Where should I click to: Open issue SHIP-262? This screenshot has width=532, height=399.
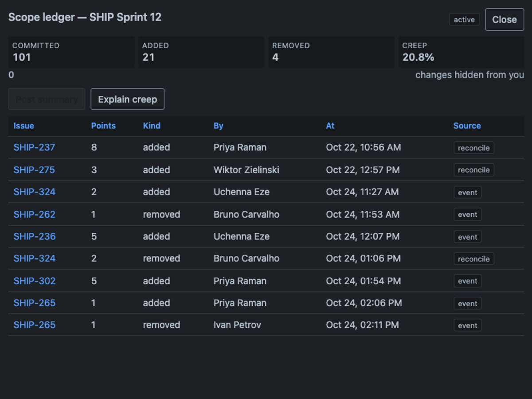(x=34, y=215)
